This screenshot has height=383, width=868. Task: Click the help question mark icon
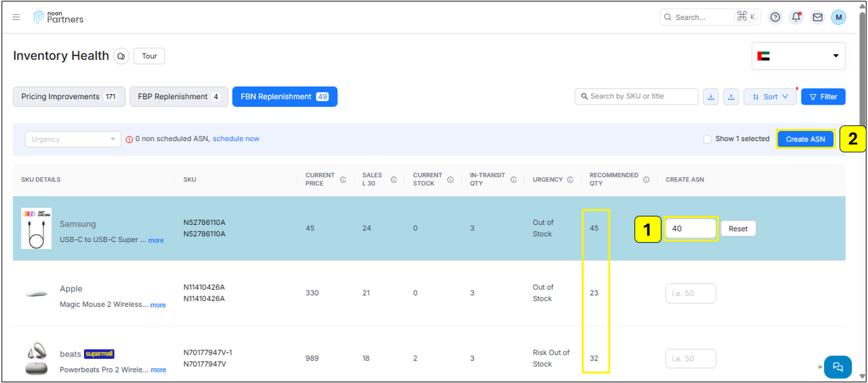775,17
